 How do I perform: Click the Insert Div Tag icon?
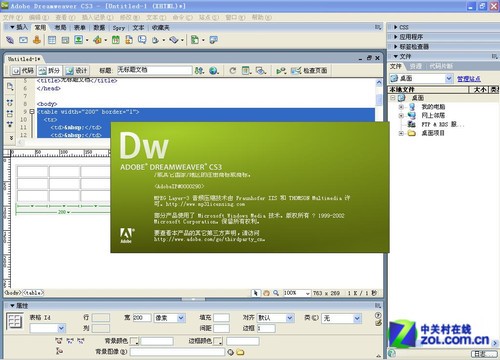tap(65, 40)
